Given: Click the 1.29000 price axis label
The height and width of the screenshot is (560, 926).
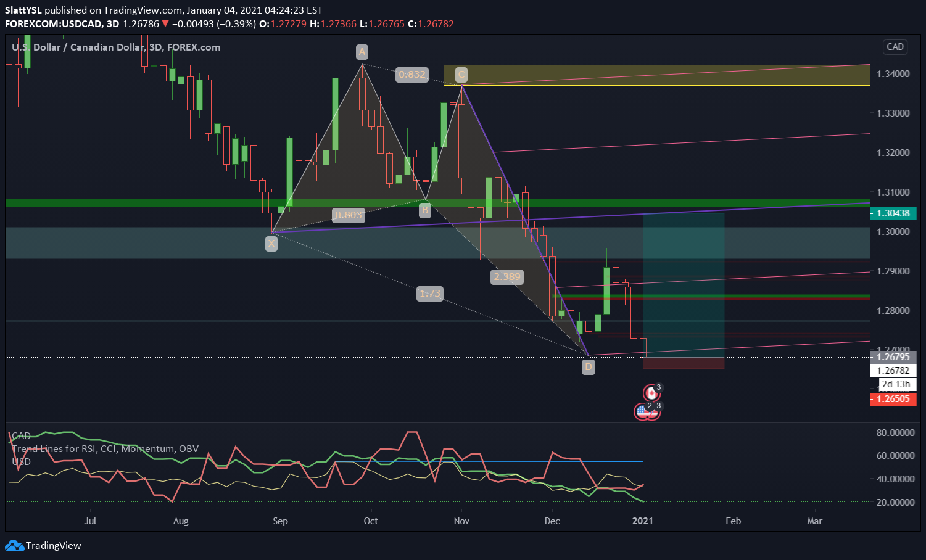Looking at the screenshot, I should [x=893, y=271].
